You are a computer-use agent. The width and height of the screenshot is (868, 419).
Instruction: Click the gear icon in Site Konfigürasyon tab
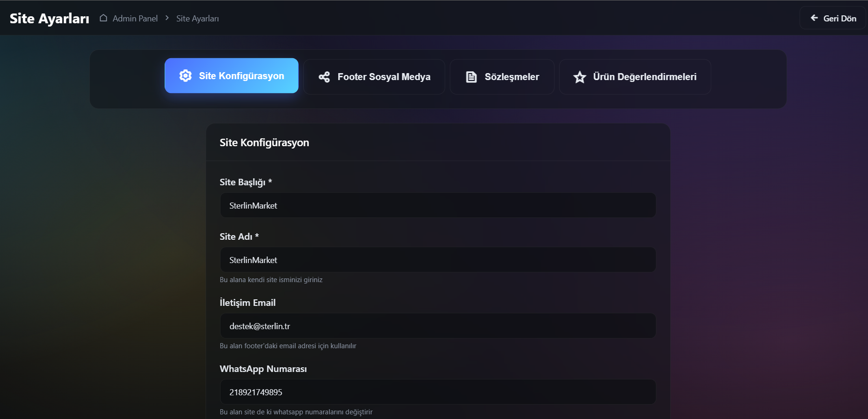click(x=186, y=76)
